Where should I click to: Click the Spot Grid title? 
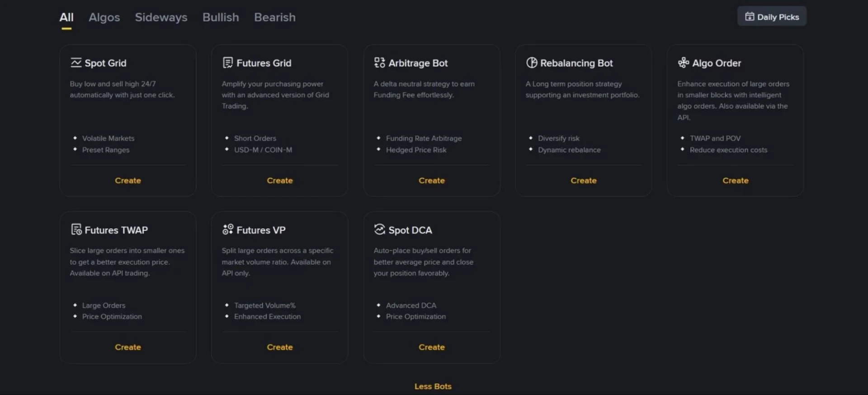tap(106, 63)
